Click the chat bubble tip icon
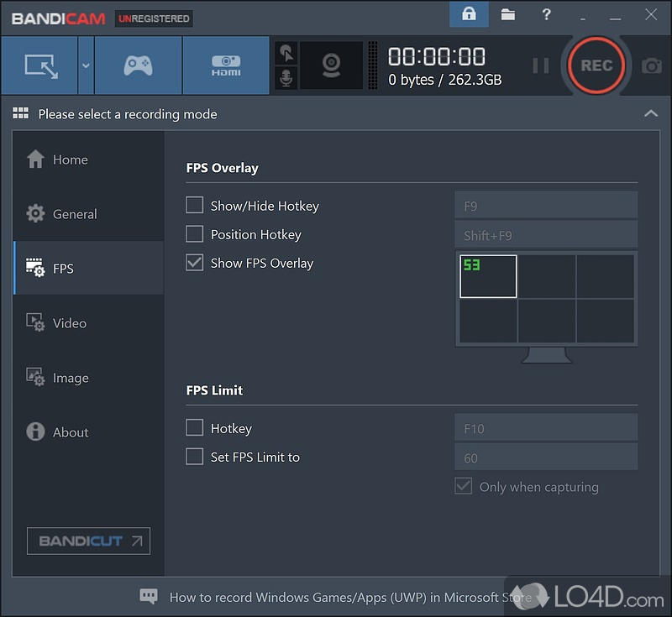Screen dimensions: 672x617 [149, 596]
